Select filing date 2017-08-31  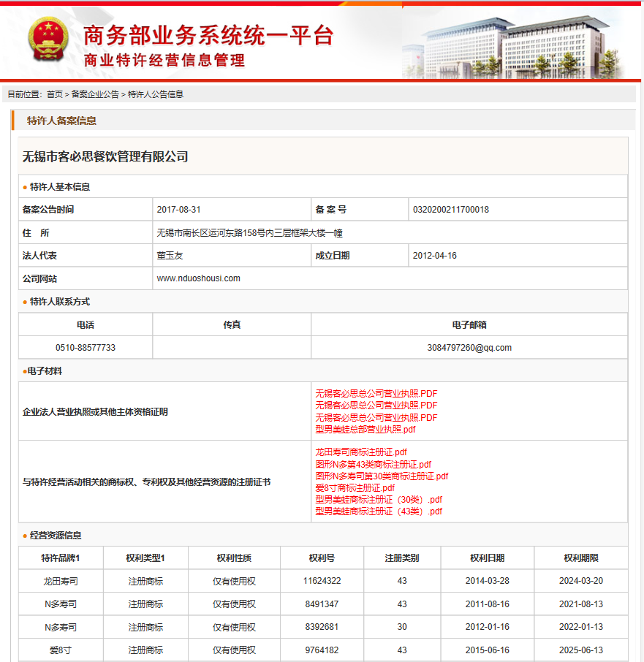[178, 210]
